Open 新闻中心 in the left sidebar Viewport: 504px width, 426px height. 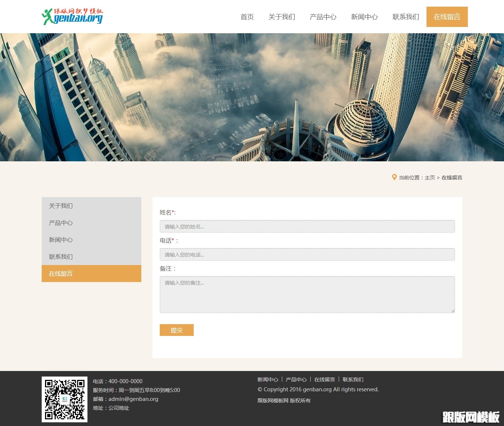click(x=92, y=240)
